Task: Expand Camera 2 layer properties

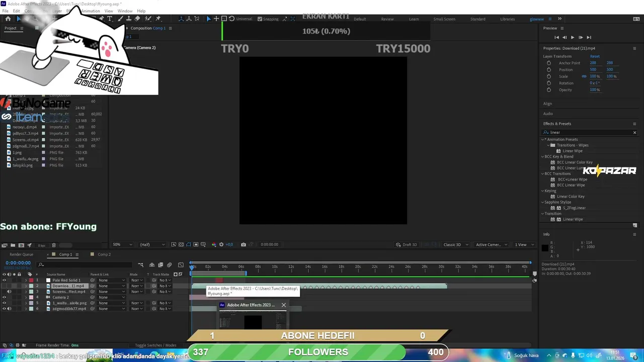Action: click(26, 297)
